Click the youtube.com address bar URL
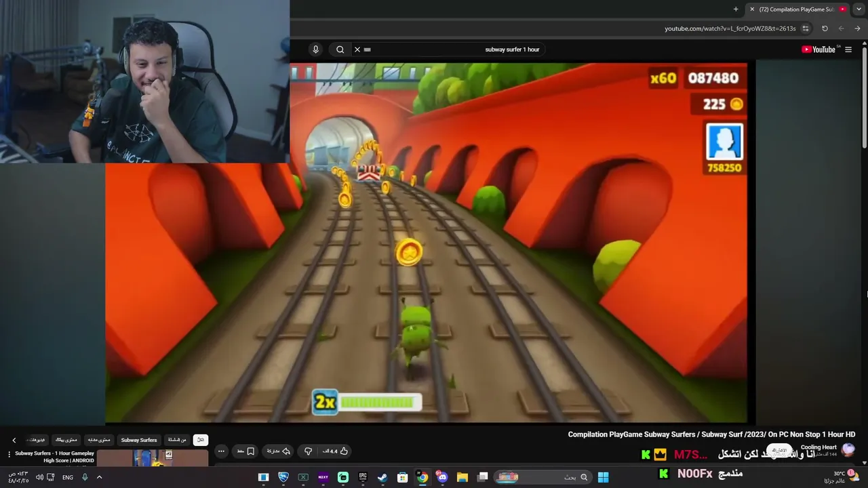Viewport: 868px width, 488px height. 730,28
